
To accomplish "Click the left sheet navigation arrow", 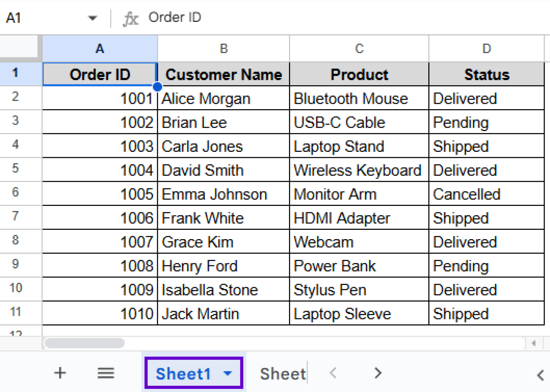I will coord(333,373).
